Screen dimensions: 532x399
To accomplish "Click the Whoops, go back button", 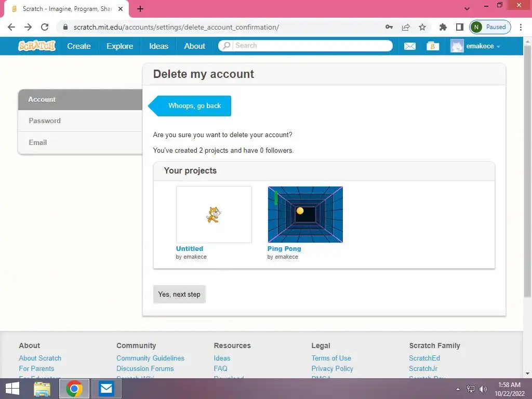I will tap(190, 106).
